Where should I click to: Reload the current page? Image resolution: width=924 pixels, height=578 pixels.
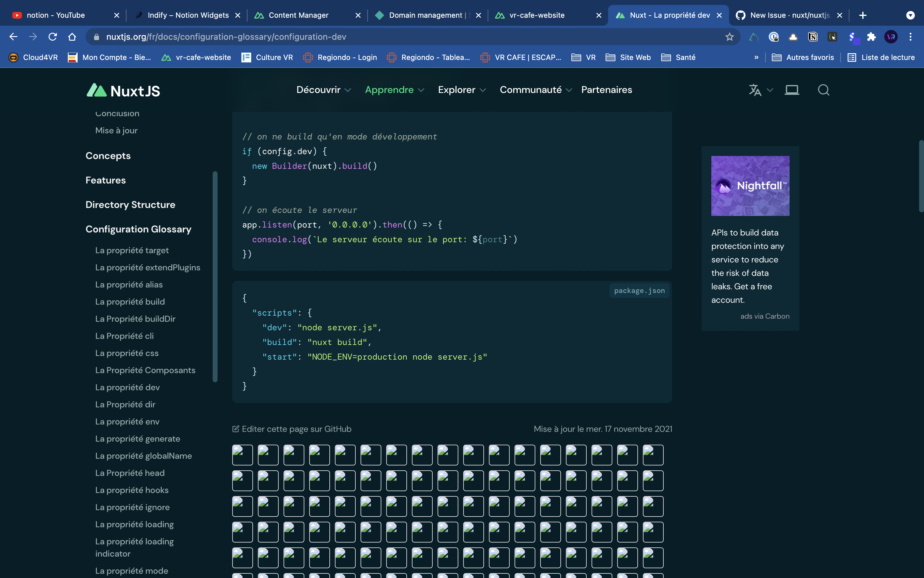pyautogui.click(x=53, y=37)
